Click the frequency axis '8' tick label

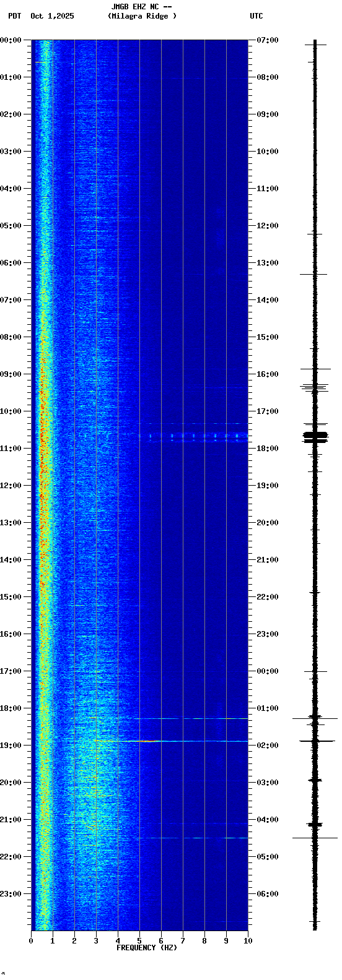[x=204, y=941]
